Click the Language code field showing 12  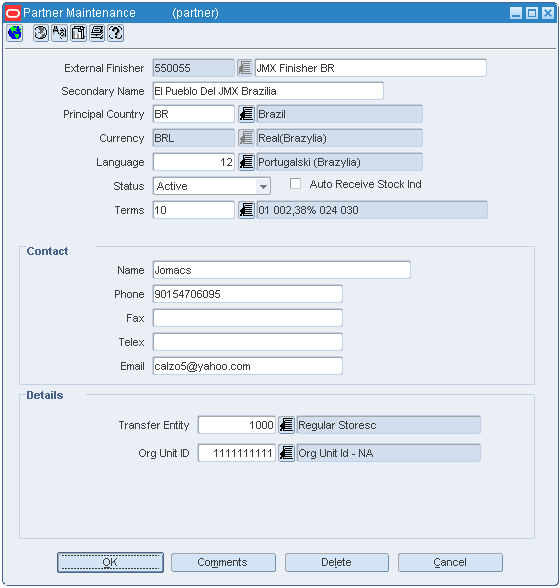pos(194,162)
